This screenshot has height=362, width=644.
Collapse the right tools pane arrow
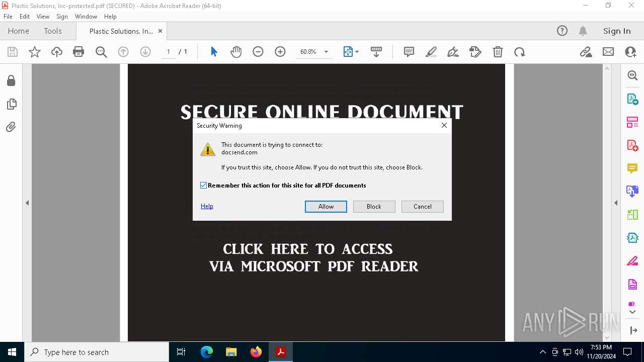[616, 203]
